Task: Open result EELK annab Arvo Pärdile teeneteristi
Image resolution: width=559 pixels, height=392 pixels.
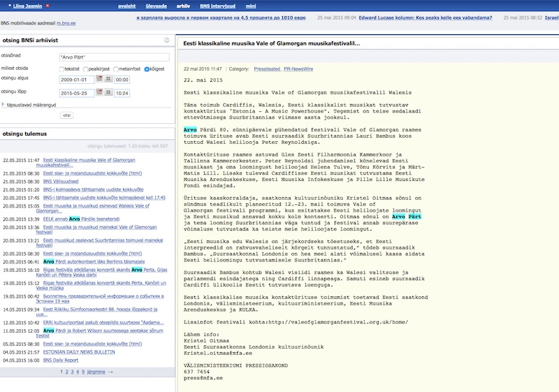Action: (81, 219)
